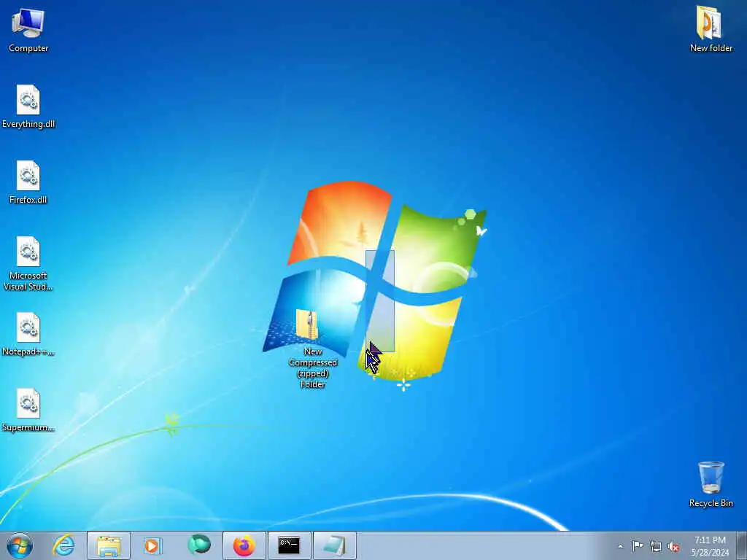747x560 pixels.
Task: Open the Start menu orb
Action: (20, 545)
